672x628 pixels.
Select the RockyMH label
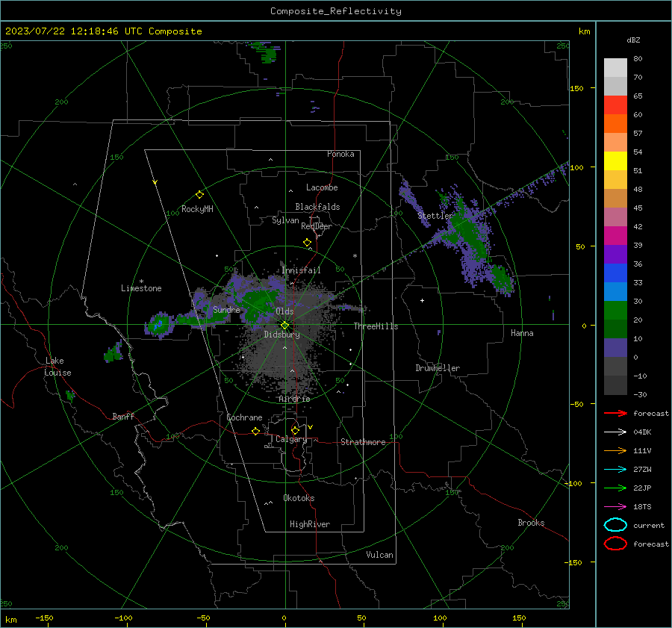point(197,209)
